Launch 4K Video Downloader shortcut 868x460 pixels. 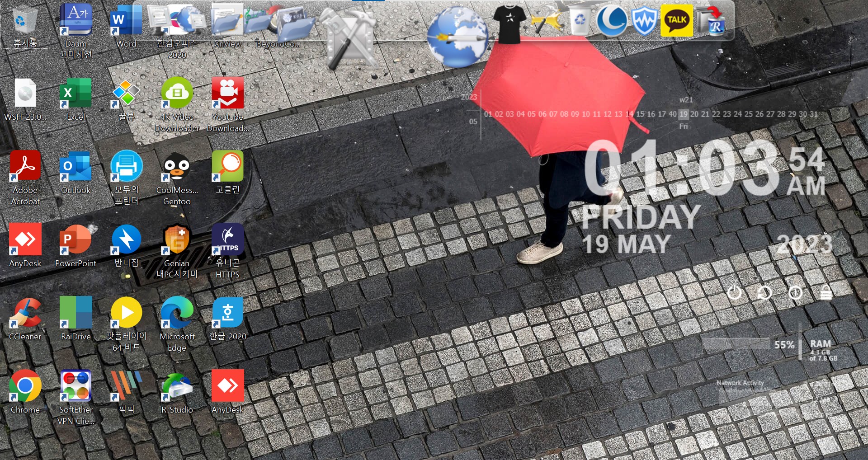click(177, 105)
